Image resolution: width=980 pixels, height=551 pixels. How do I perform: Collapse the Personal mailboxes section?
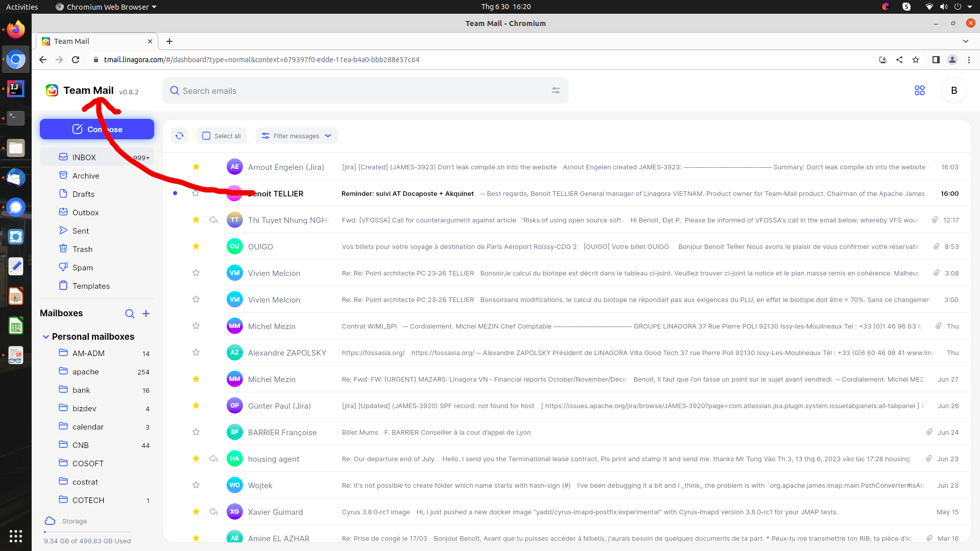click(46, 337)
